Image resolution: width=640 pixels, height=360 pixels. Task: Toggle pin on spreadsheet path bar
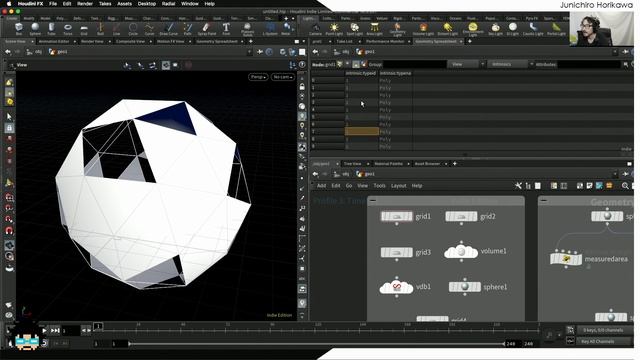click(x=625, y=52)
